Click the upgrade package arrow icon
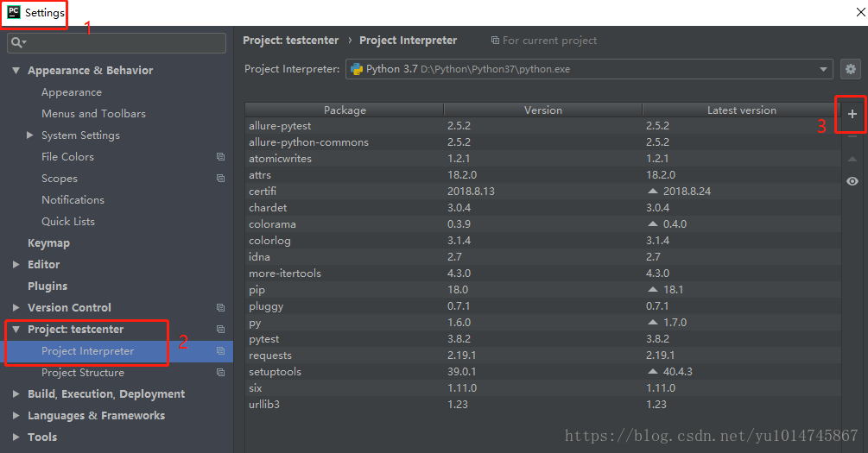Screen dimensions: 868x453 [x=852, y=160]
